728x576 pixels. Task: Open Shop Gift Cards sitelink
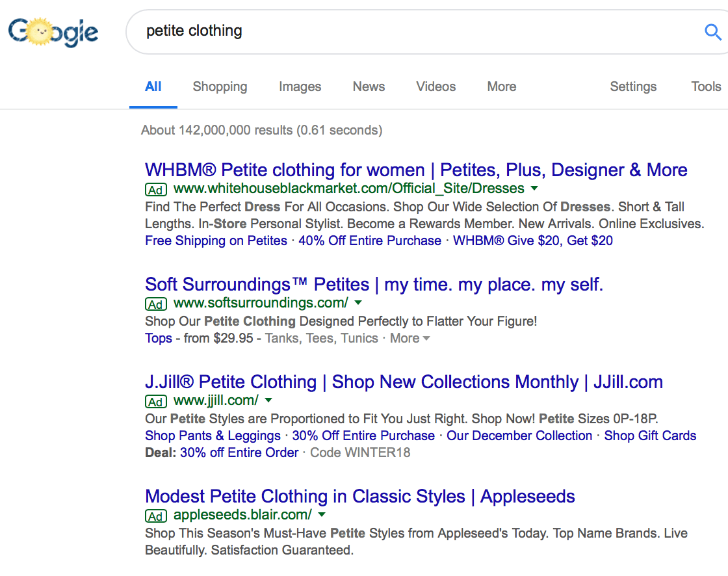tap(650, 436)
